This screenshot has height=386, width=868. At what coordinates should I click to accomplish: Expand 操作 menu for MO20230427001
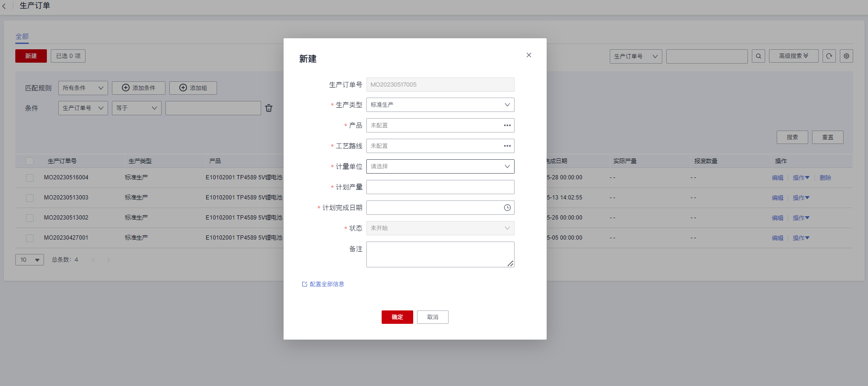801,238
